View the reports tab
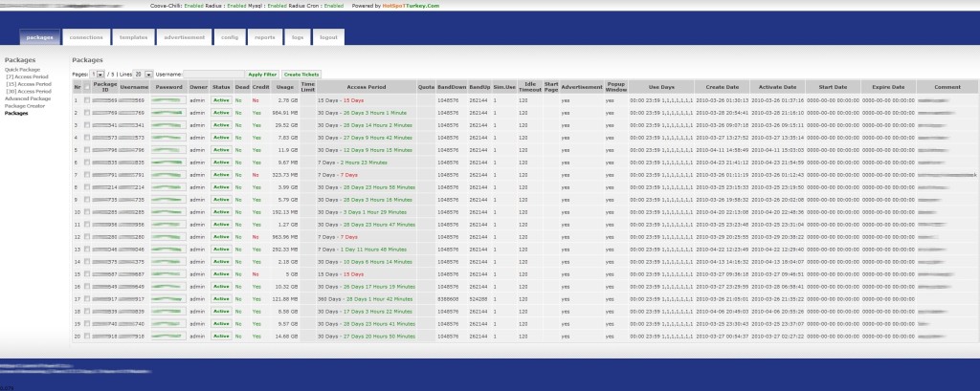The width and height of the screenshot is (980, 391). [x=265, y=37]
